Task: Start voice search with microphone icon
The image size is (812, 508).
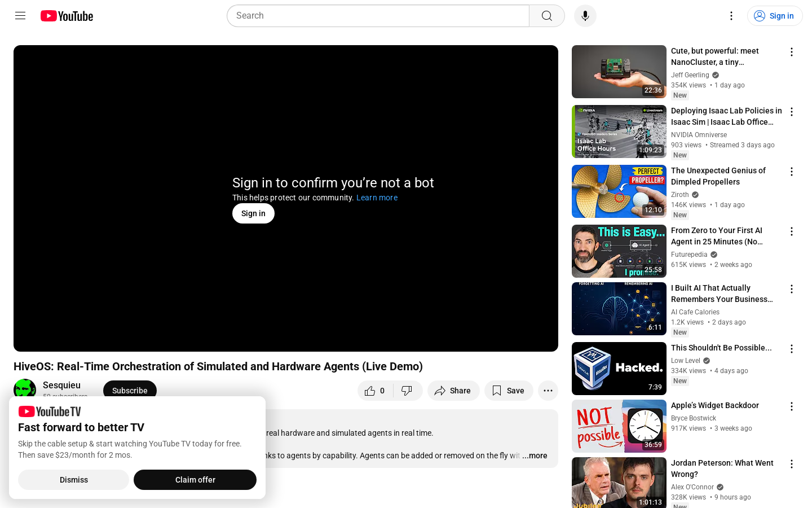Action: [x=585, y=16]
